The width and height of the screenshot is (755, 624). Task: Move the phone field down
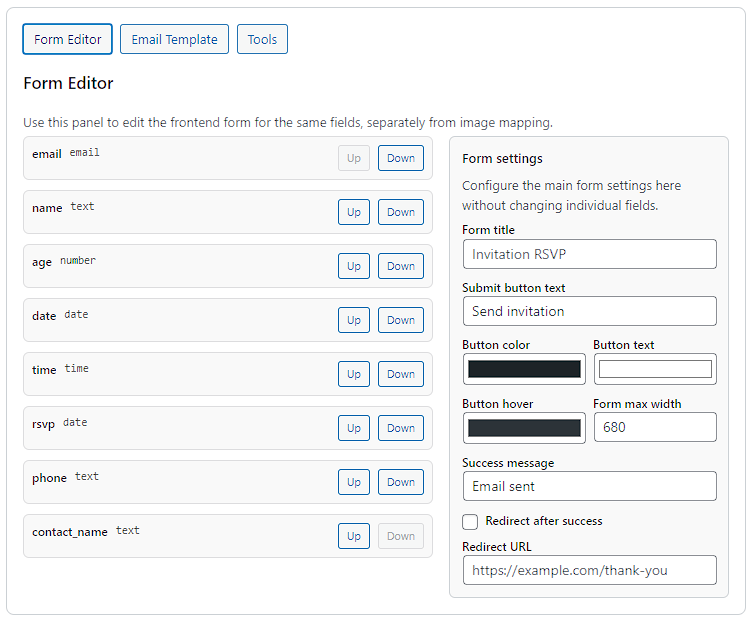coord(401,481)
